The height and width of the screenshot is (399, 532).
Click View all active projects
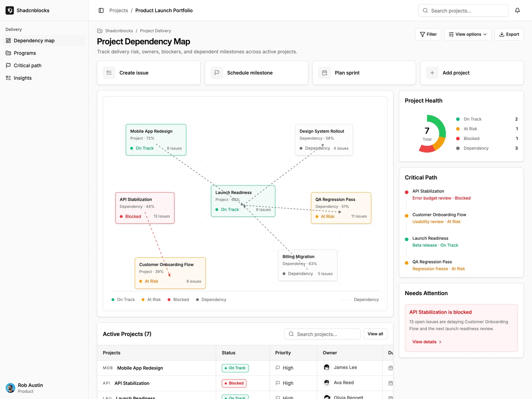(x=375, y=334)
